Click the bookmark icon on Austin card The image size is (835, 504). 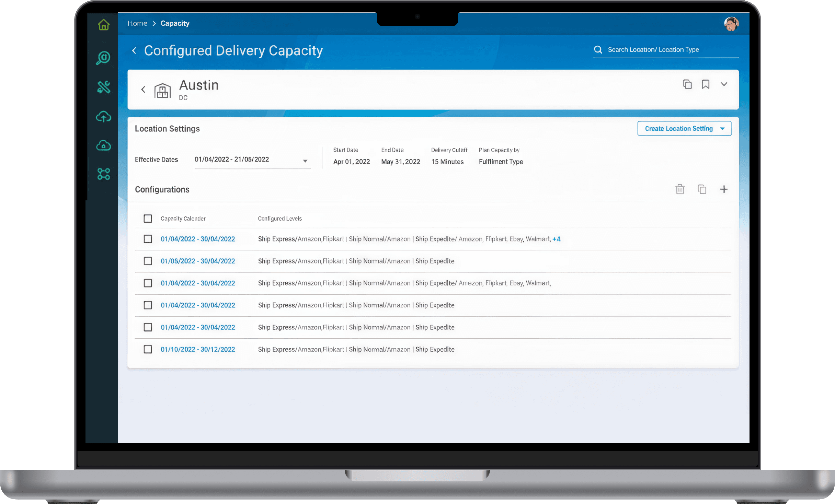[x=705, y=84]
